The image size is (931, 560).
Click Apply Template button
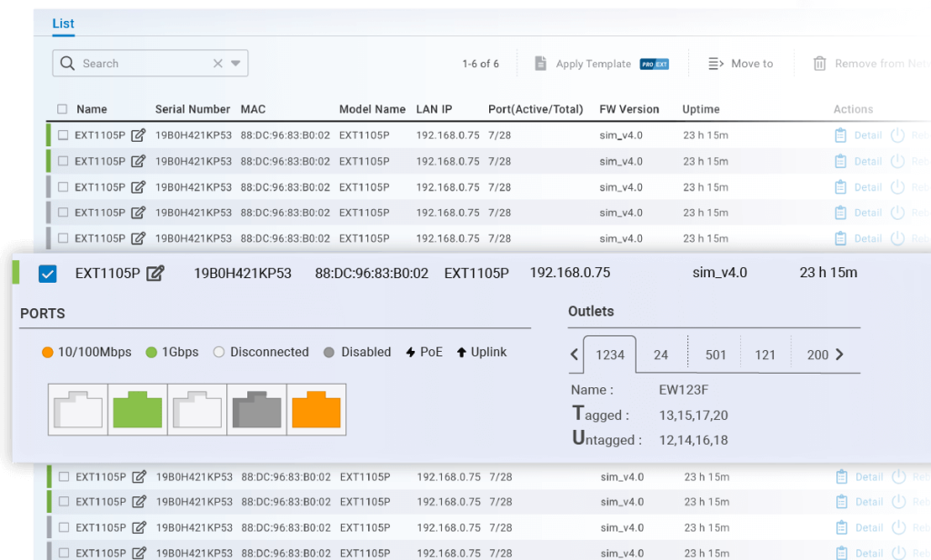(593, 64)
